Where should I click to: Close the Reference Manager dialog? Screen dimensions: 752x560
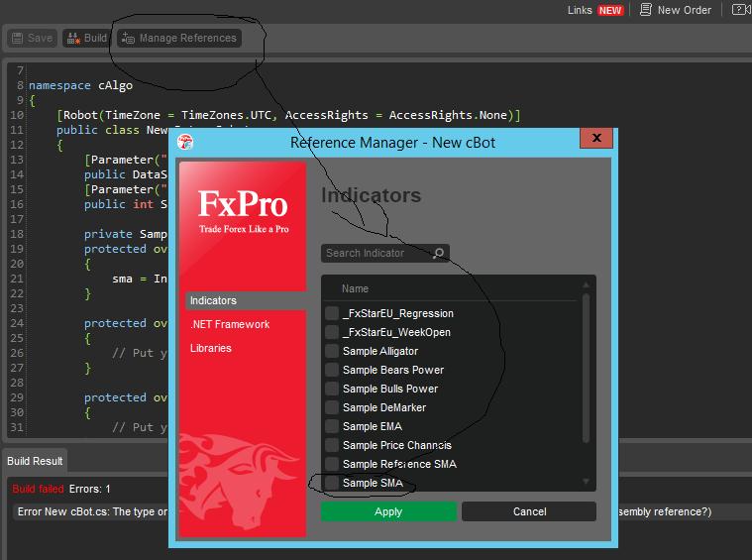pos(596,138)
